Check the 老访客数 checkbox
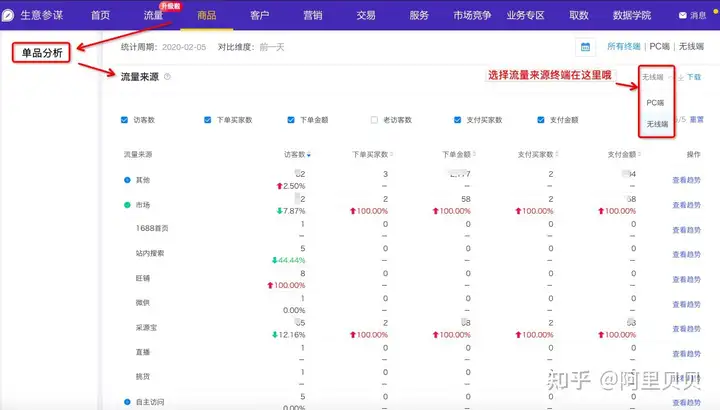Viewport: 720px width, 410px height. (x=374, y=120)
